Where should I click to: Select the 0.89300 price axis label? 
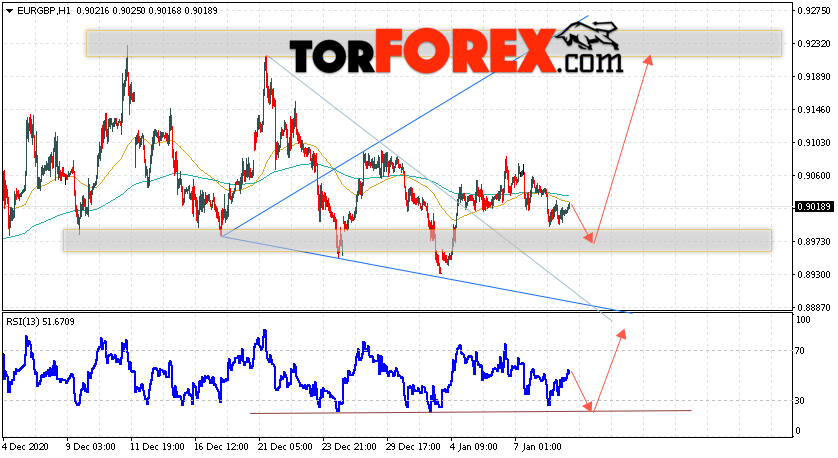click(x=814, y=275)
